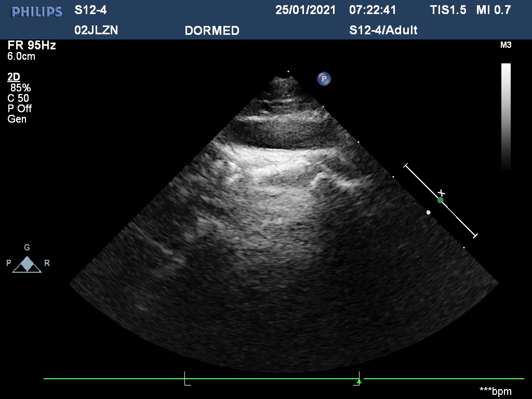Click the green triangle on the ECG line

358,381
